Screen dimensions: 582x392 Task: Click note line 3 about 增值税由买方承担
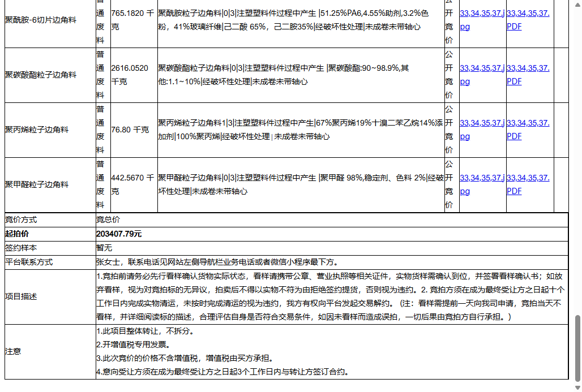pyautogui.click(x=186, y=359)
